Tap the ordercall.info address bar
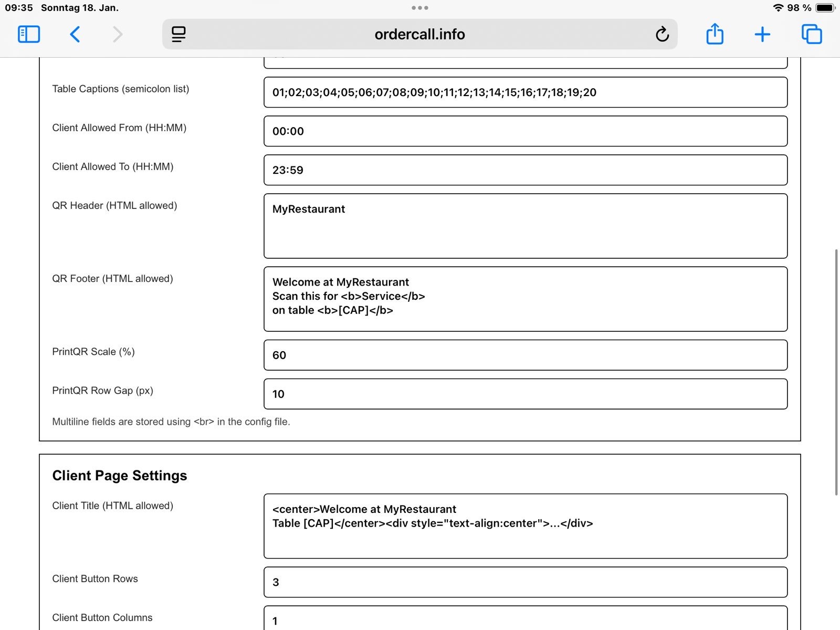840x630 pixels. click(419, 34)
